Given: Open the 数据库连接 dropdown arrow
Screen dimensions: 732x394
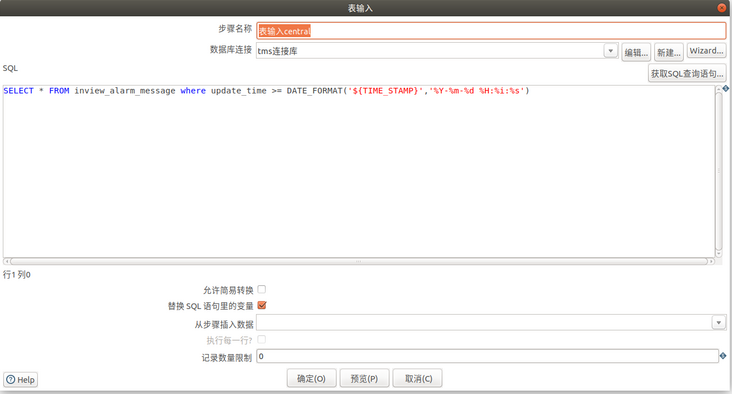Looking at the screenshot, I should click(611, 50).
